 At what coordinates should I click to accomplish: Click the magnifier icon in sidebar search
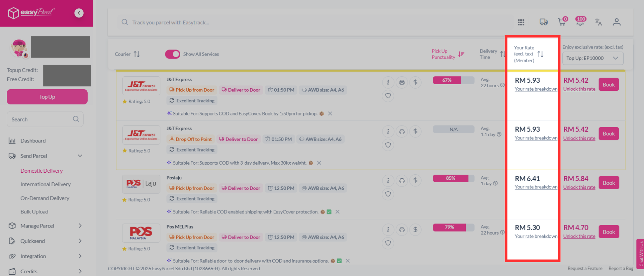click(76, 119)
